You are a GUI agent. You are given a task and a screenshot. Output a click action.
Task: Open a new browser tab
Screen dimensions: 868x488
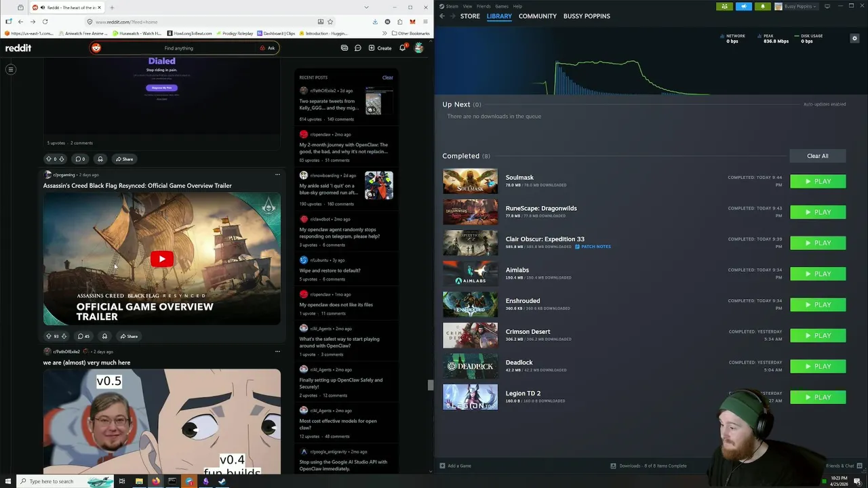[112, 7]
